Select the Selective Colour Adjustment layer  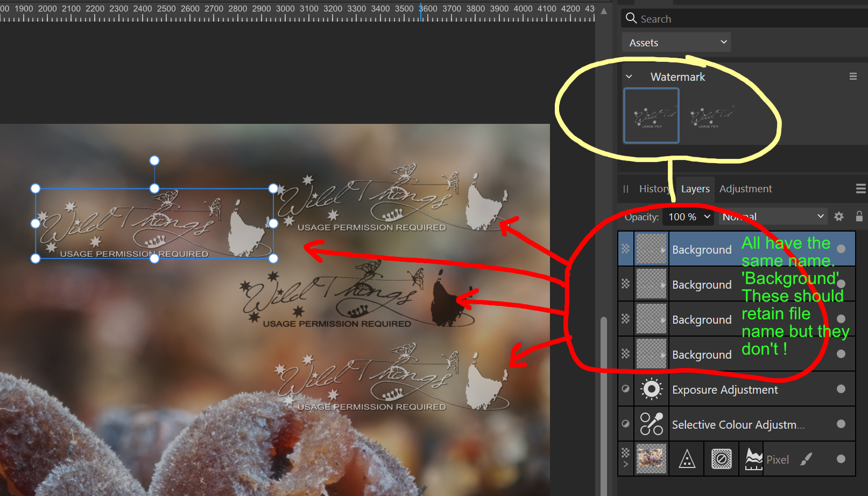click(737, 424)
